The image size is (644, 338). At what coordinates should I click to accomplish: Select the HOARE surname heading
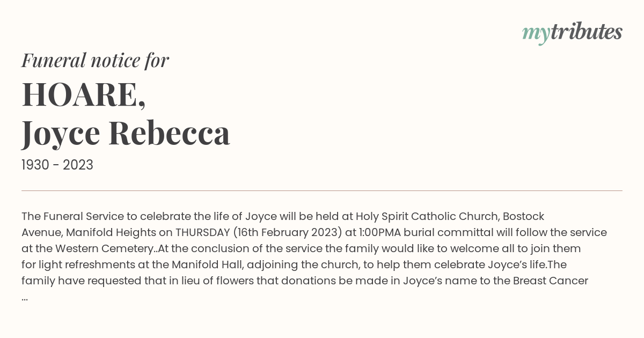[84, 94]
